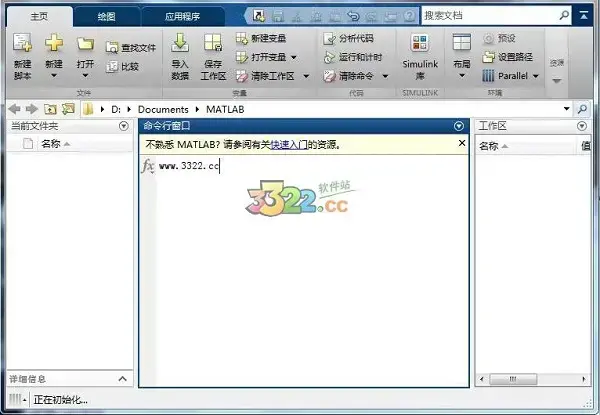Viewport: 600px width, 415px height.
Task: Open 预设 preferences
Action: tap(499, 38)
